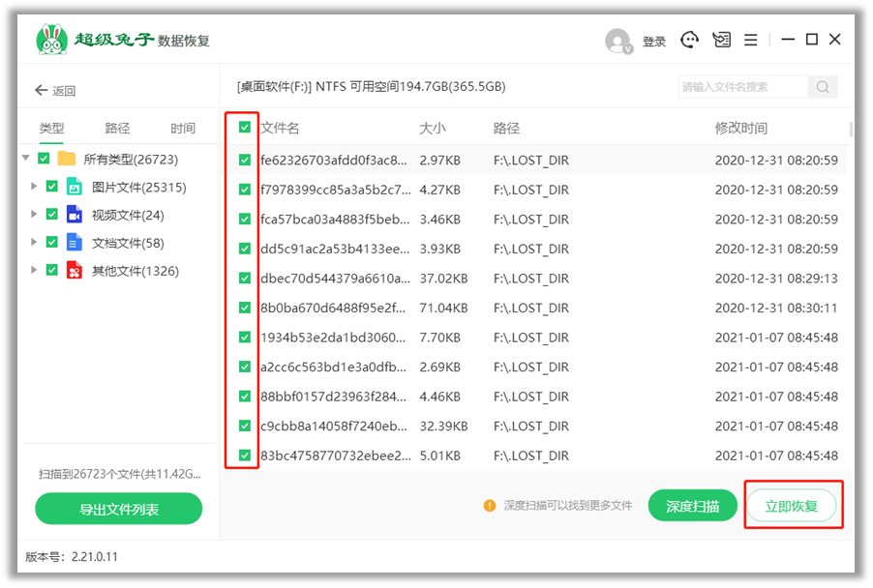Click the video files (视频文件) icon

pyautogui.click(x=75, y=215)
